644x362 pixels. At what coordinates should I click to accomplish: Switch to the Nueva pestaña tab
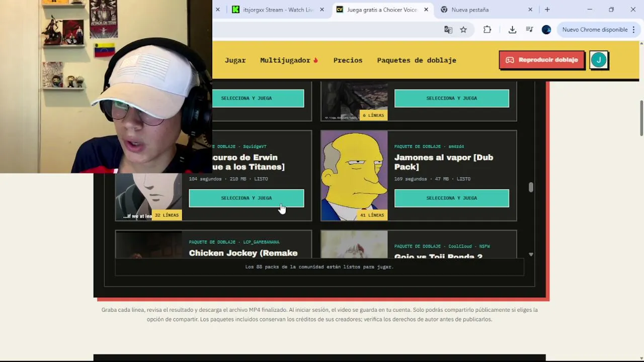coord(486,10)
